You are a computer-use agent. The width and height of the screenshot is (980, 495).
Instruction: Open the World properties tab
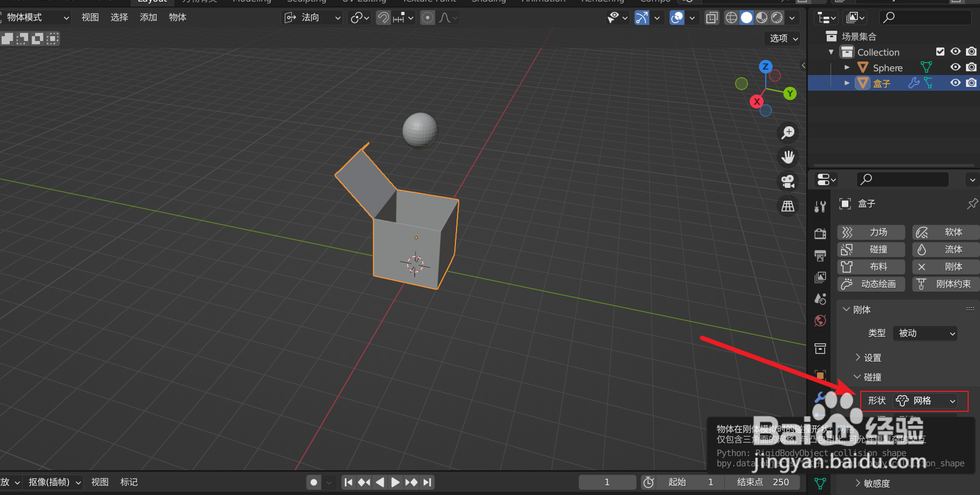(820, 321)
